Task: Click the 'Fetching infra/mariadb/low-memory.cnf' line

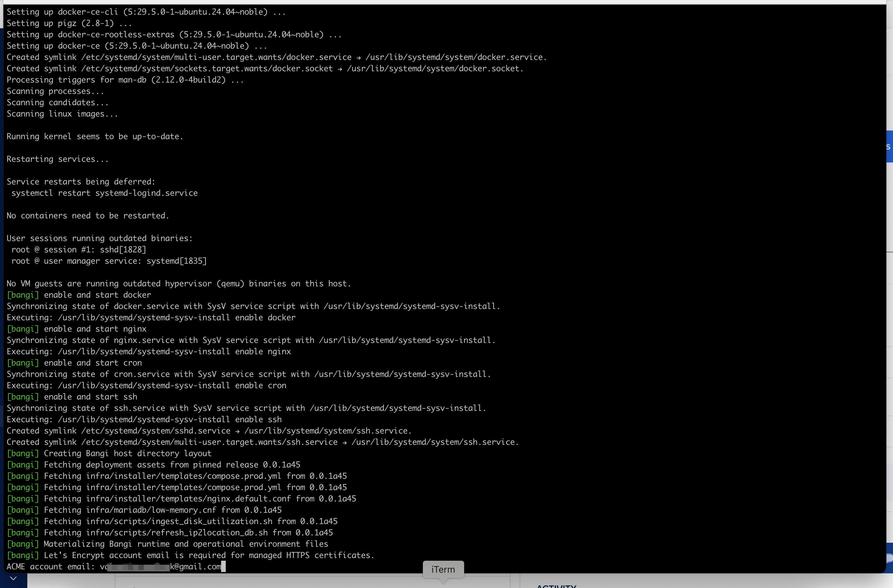Action: tap(144, 510)
